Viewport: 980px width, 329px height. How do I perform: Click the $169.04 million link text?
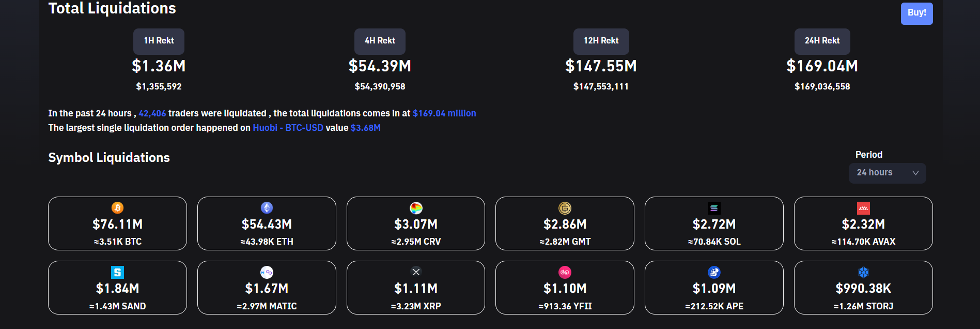click(x=444, y=113)
